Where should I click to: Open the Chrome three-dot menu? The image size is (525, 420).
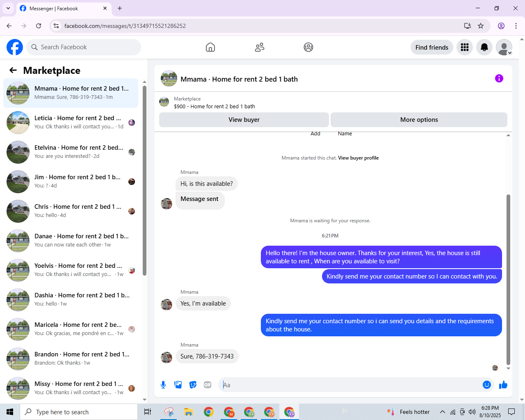(516, 26)
